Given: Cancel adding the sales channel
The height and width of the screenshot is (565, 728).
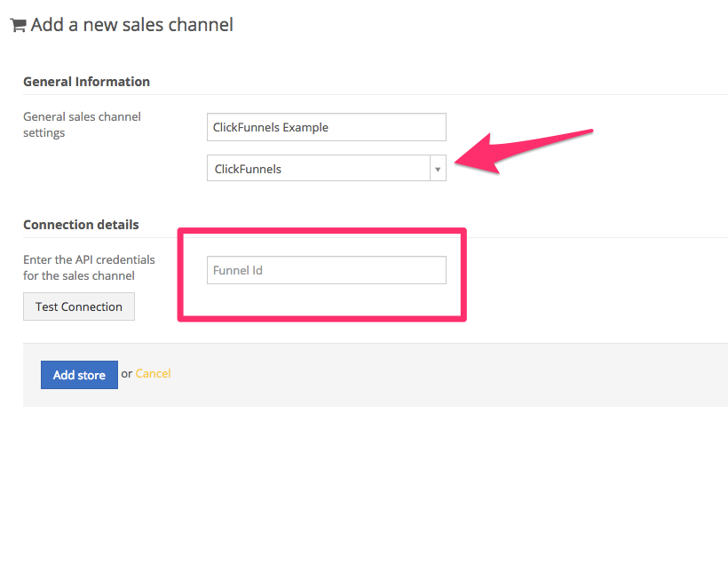Looking at the screenshot, I should [x=154, y=374].
